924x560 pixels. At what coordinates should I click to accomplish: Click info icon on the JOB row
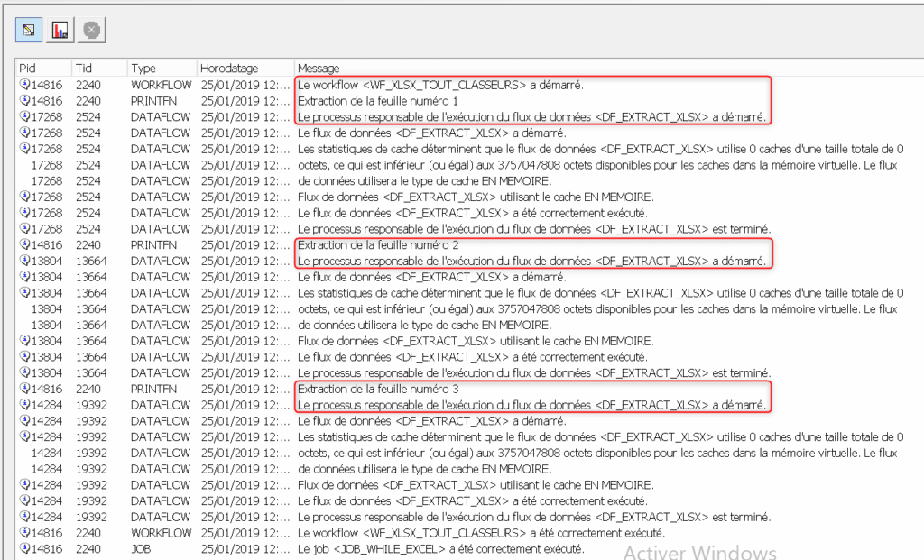[25, 549]
